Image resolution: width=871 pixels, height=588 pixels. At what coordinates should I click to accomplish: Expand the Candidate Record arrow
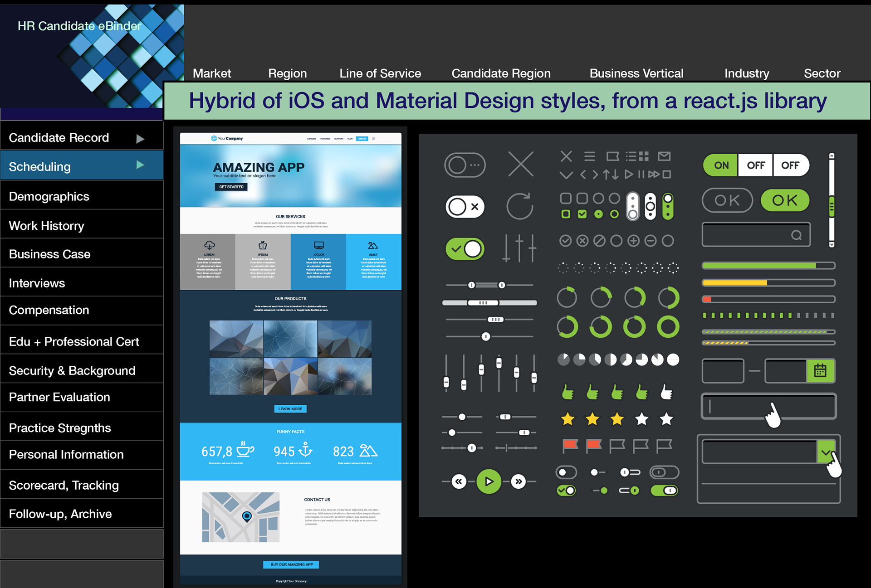(140, 139)
